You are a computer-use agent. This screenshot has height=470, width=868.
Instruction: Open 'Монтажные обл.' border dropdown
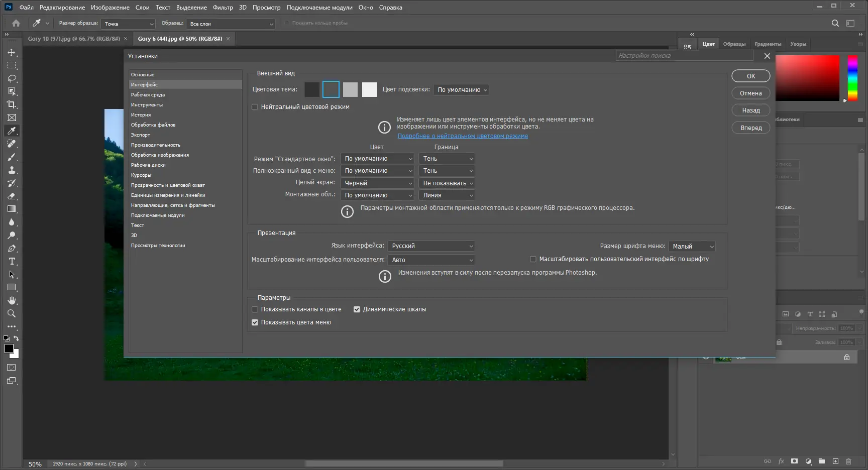coord(447,195)
